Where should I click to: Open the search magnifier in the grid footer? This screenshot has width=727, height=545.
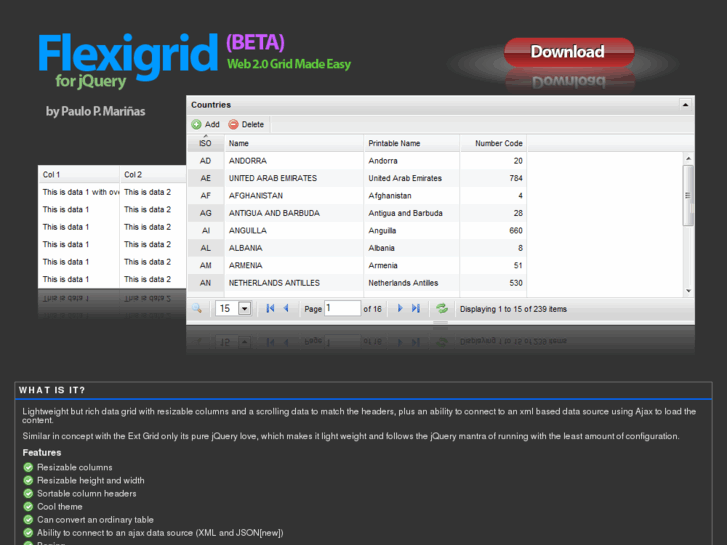[x=197, y=308]
